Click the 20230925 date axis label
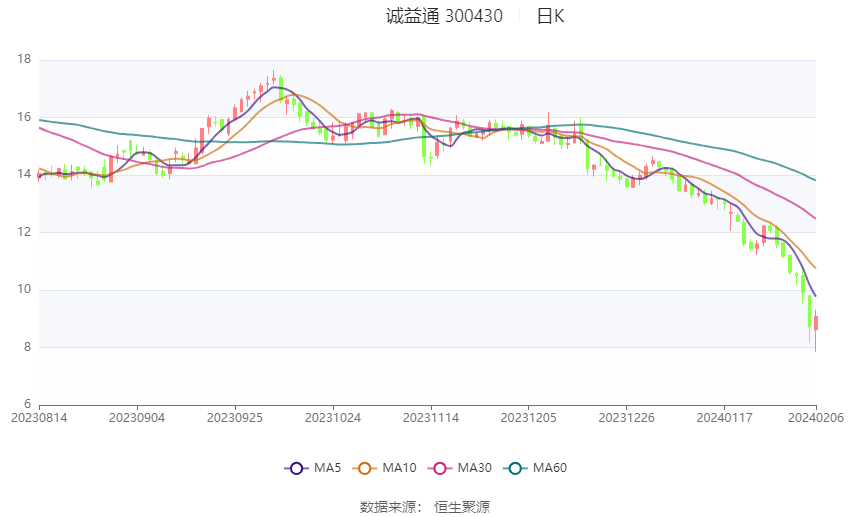This screenshot has height=517, width=850. (235, 418)
